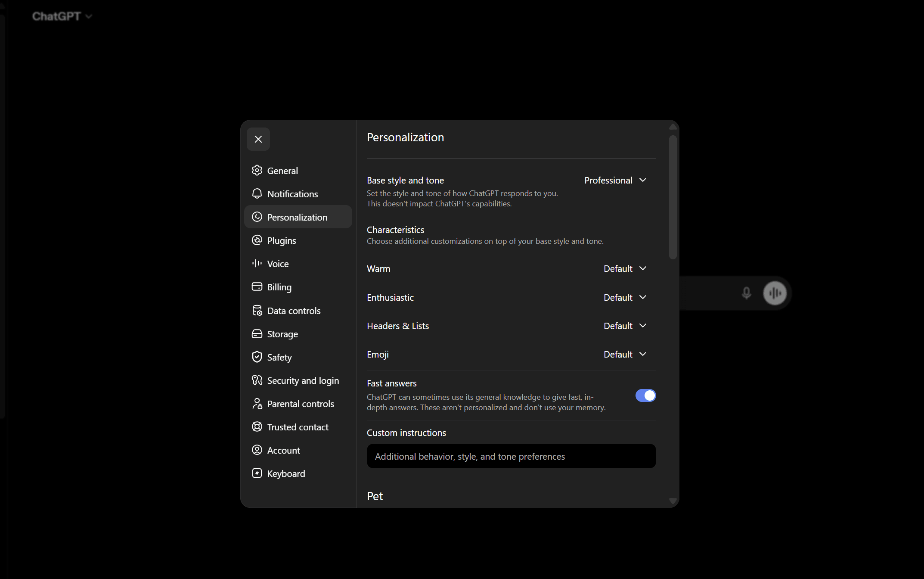Click the Fast answers label
This screenshot has width=924, height=579.
[392, 383]
